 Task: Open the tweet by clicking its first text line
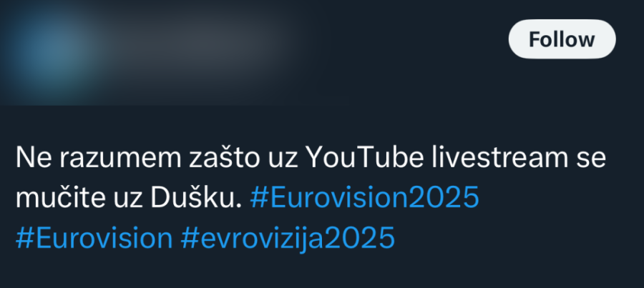[311, 158]
